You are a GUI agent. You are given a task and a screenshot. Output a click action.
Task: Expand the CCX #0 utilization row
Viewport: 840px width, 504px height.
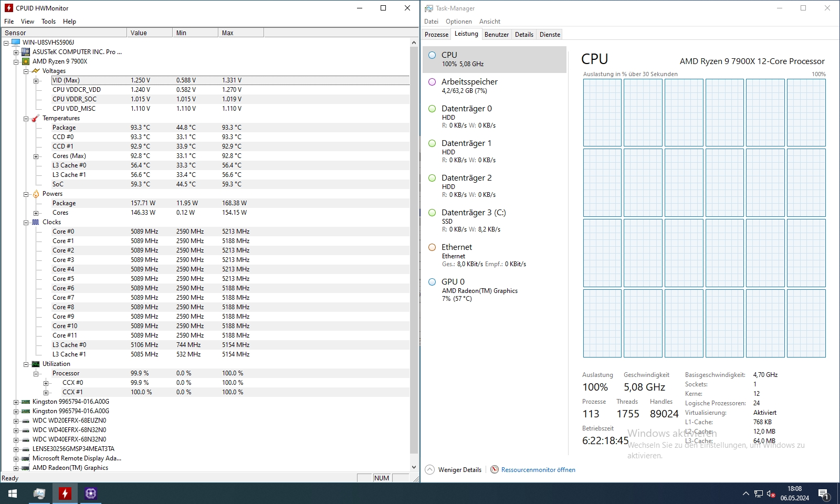tap(46, 383)
